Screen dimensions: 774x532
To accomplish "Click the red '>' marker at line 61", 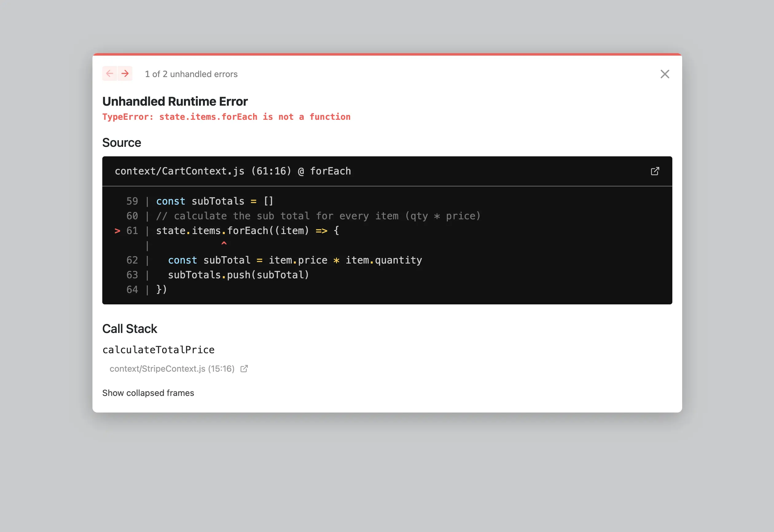I will coord(117,231).
